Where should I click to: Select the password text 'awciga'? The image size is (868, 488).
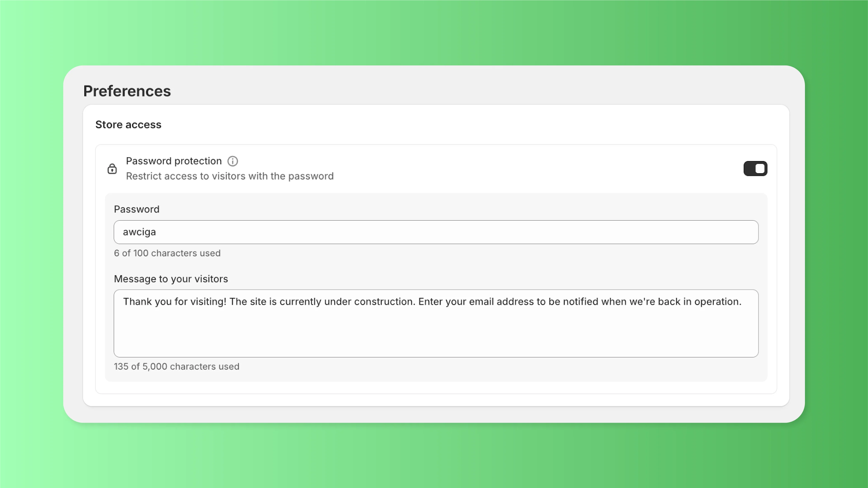click(x=139, y=232)
